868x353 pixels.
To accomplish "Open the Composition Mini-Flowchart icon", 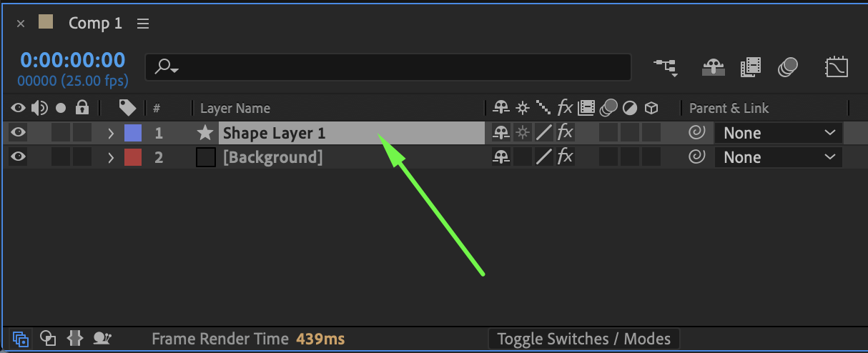I will (665, 68).
